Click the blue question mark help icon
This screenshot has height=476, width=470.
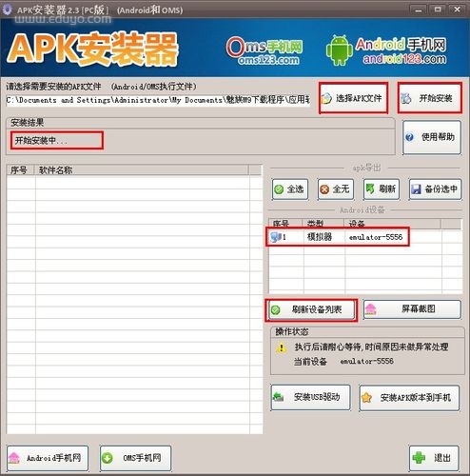[x=409, y=137]
